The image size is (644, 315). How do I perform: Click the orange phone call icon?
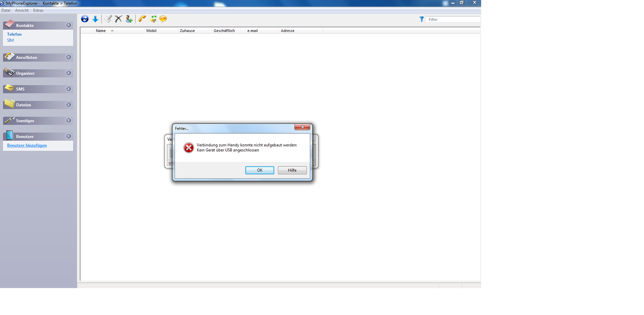point(142,19)
